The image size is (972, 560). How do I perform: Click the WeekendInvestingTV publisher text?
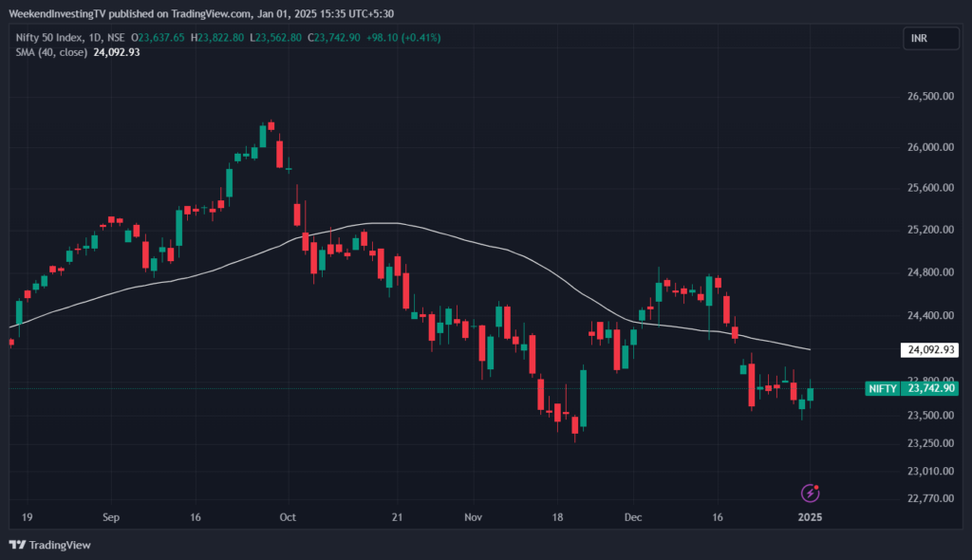coord(58,13)
